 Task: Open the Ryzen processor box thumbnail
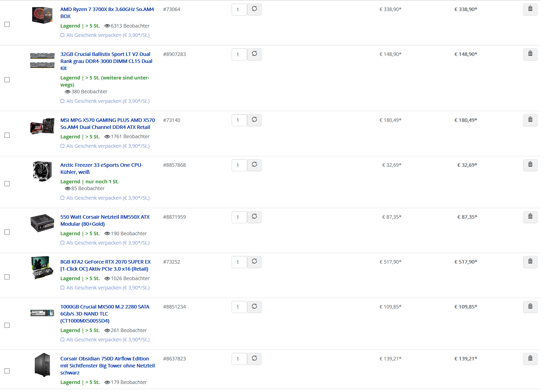(x=42, y=15)
